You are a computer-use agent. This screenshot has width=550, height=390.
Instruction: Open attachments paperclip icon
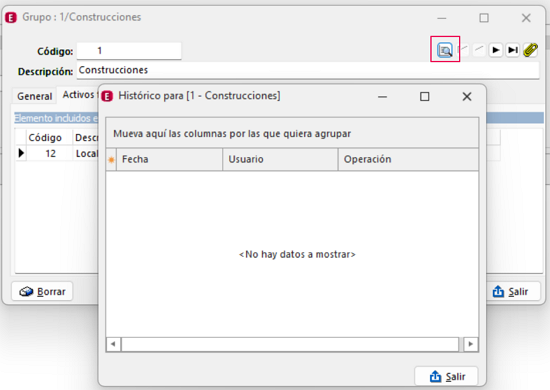coord(530,50)
